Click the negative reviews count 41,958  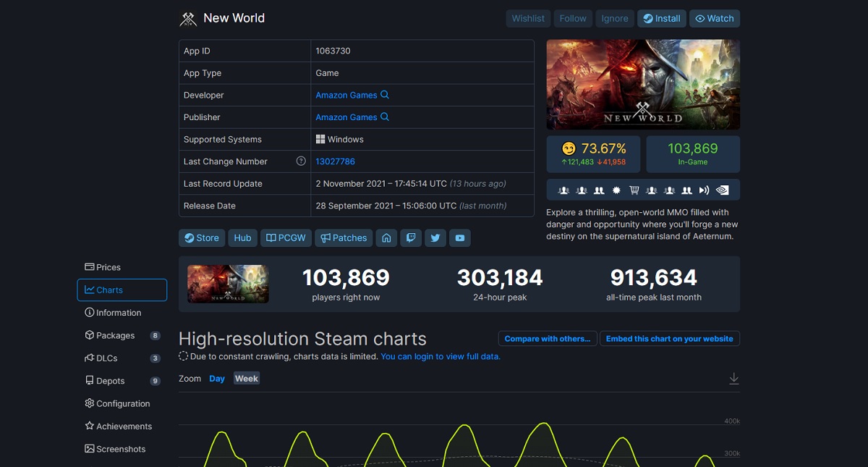(611, 162)
